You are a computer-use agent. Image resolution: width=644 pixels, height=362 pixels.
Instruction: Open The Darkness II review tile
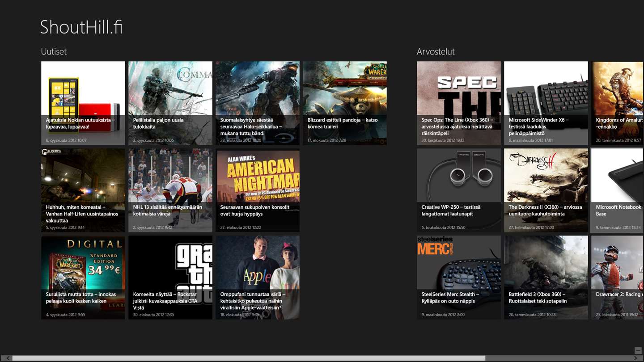click(546, 190)
